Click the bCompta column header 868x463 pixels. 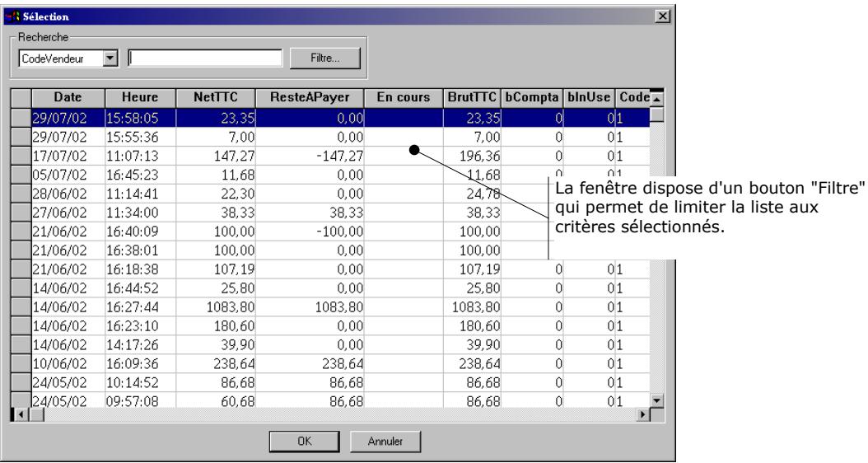(x=532, y=97)
